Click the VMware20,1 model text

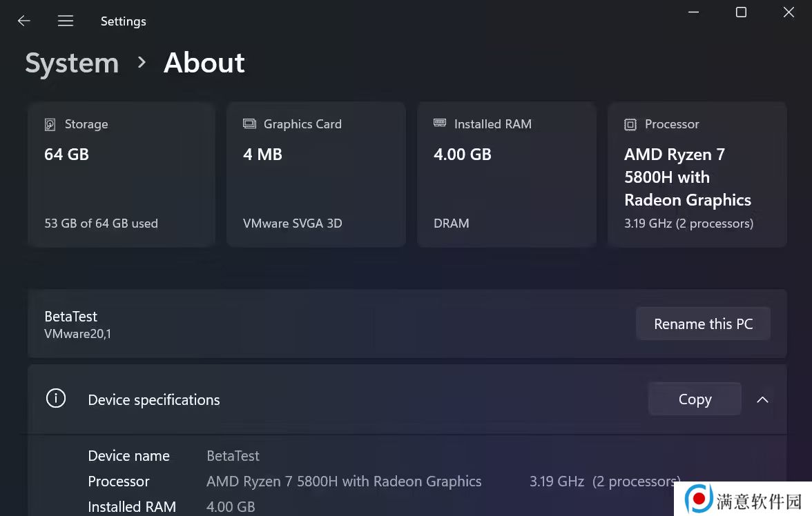[x=77, y=334]
